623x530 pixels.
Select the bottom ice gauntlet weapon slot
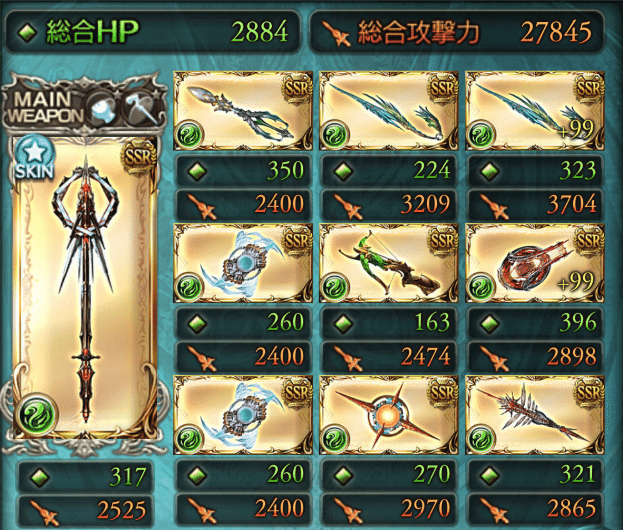[243, 415]
